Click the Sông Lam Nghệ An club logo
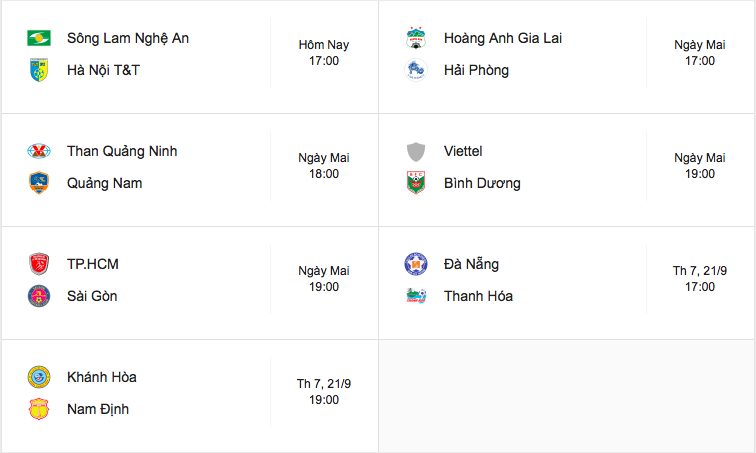This screenshot has height=453, width=756. coord(39,38)
